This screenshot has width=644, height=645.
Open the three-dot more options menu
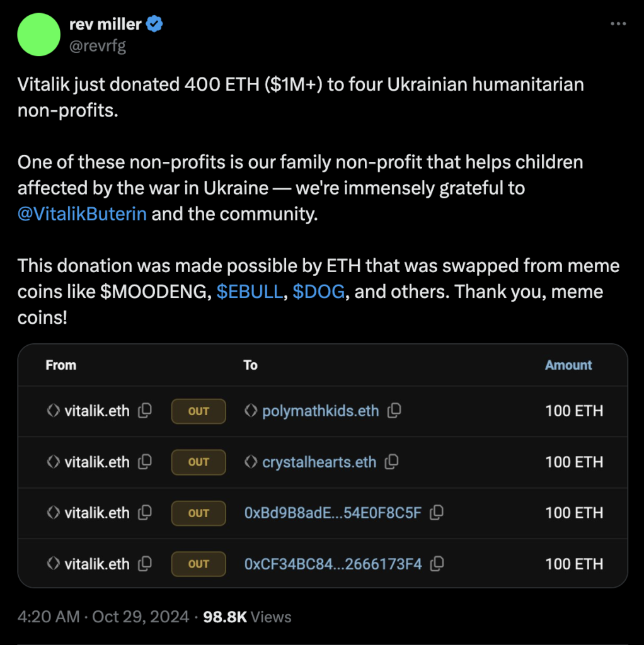pos(620,24)
